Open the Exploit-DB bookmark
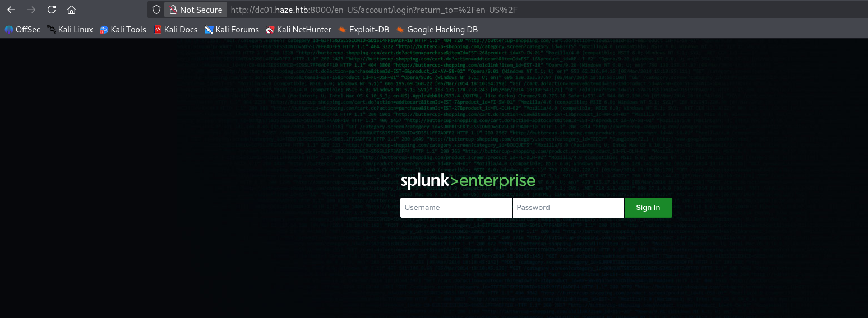Screen dimensions: 868x318 click(362, 30)
